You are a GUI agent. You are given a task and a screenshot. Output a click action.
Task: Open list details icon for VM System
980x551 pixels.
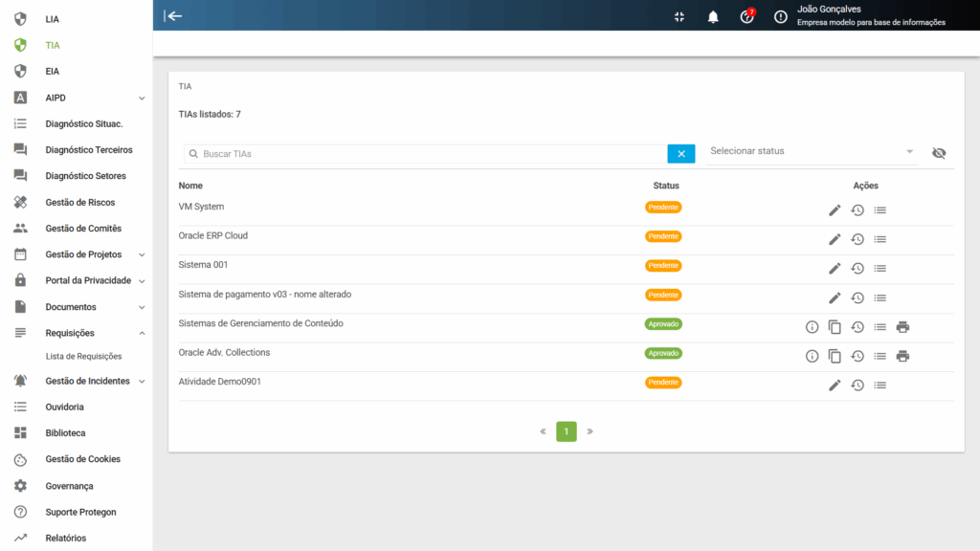click(880, 210)
